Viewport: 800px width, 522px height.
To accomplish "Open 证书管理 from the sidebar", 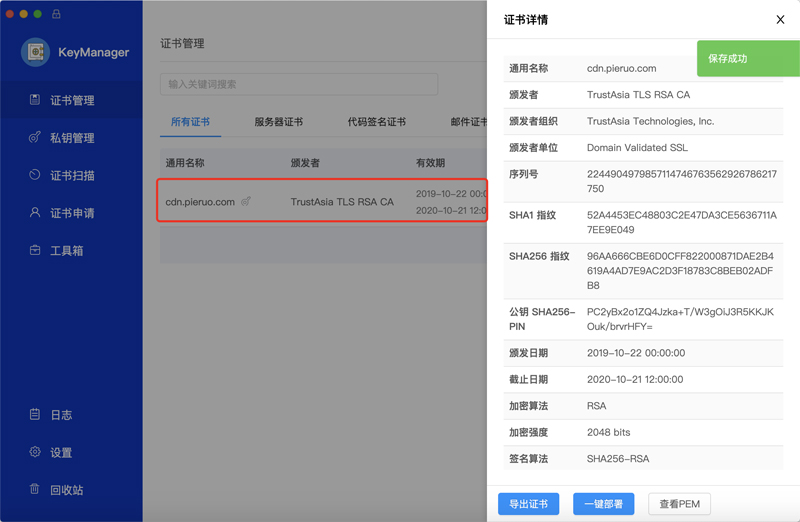I will (x=71, y=100).
